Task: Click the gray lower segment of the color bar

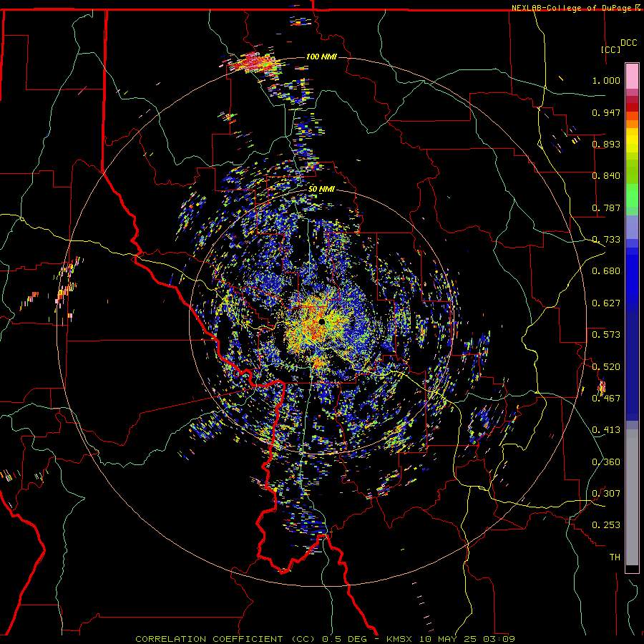Action: (x=632, y=497)
